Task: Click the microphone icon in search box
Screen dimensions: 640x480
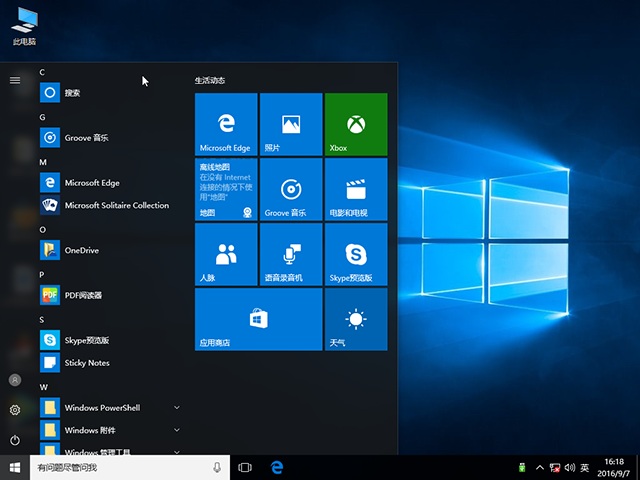Action: click(217, 467)
